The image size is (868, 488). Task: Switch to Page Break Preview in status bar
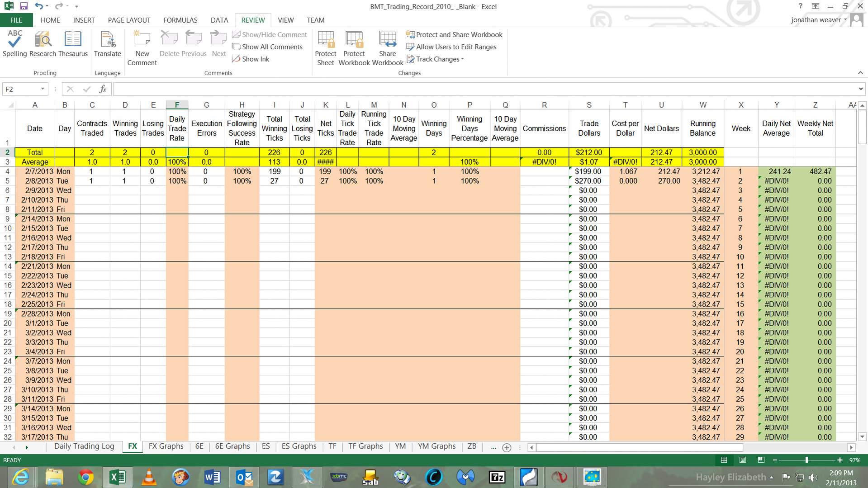coord(761,460)
